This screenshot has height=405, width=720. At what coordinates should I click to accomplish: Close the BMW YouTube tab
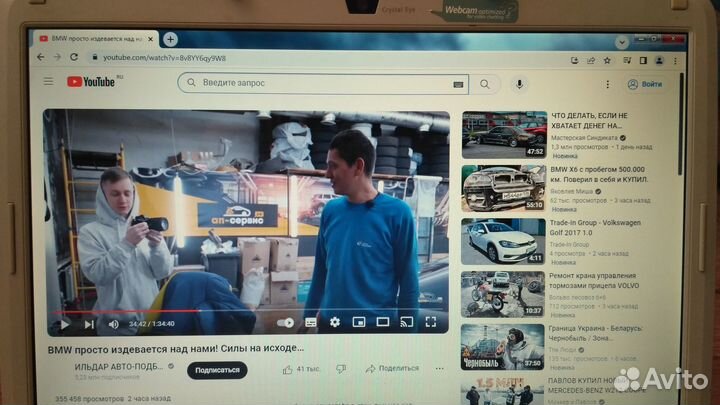click(x=150, y=39)
